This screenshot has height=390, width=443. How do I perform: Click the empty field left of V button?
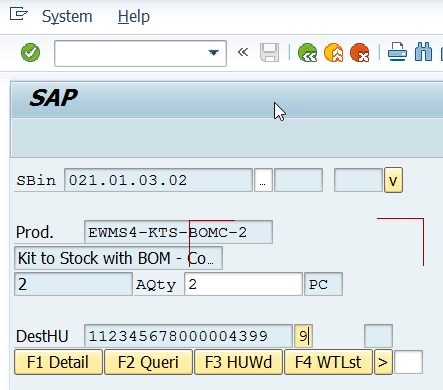(358, 180)
